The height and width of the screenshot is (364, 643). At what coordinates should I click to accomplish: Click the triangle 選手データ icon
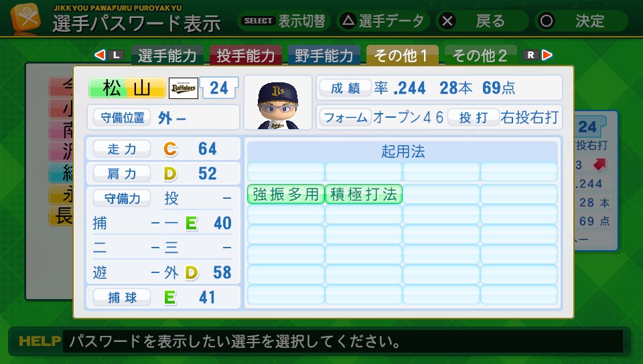348,21
